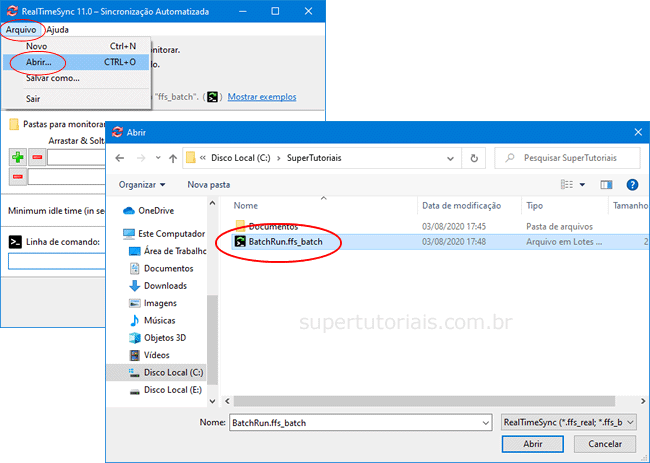
Task: Select the BatchRun.ffs_batch file
Action: 285,242
